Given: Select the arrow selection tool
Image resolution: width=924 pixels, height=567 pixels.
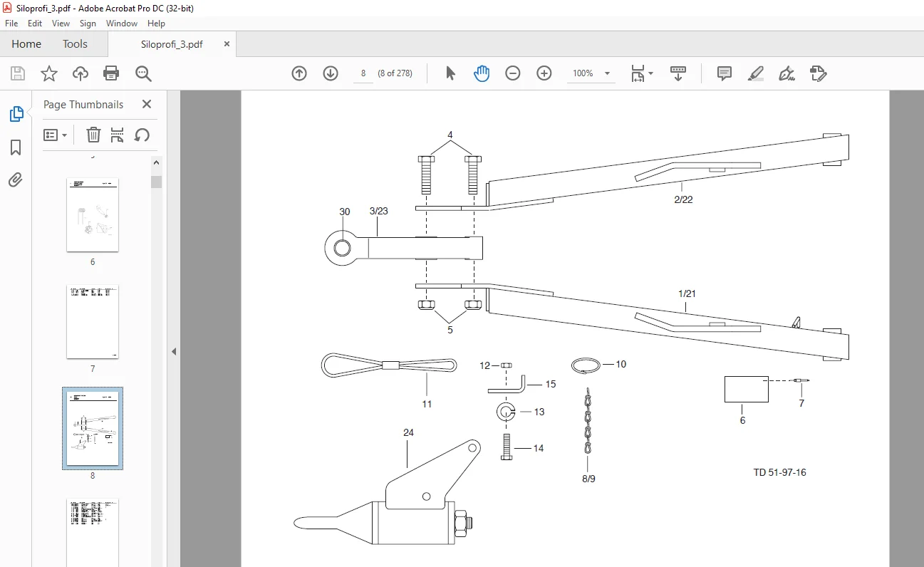Looking at the screenshot, I should [x=450, y=73].
